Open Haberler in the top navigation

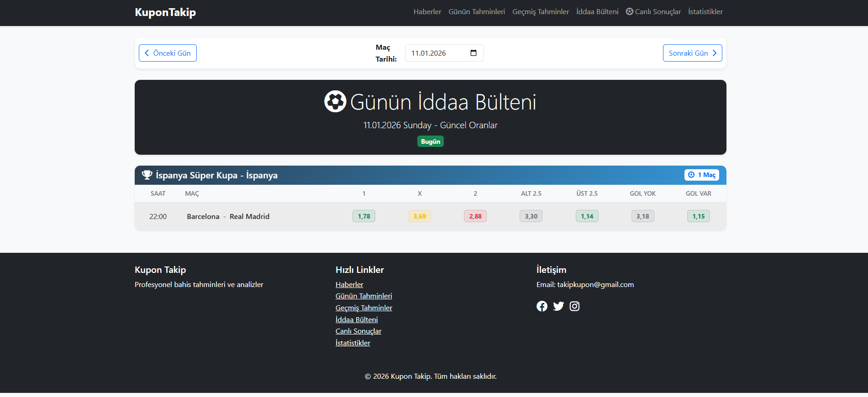[427, 12]
